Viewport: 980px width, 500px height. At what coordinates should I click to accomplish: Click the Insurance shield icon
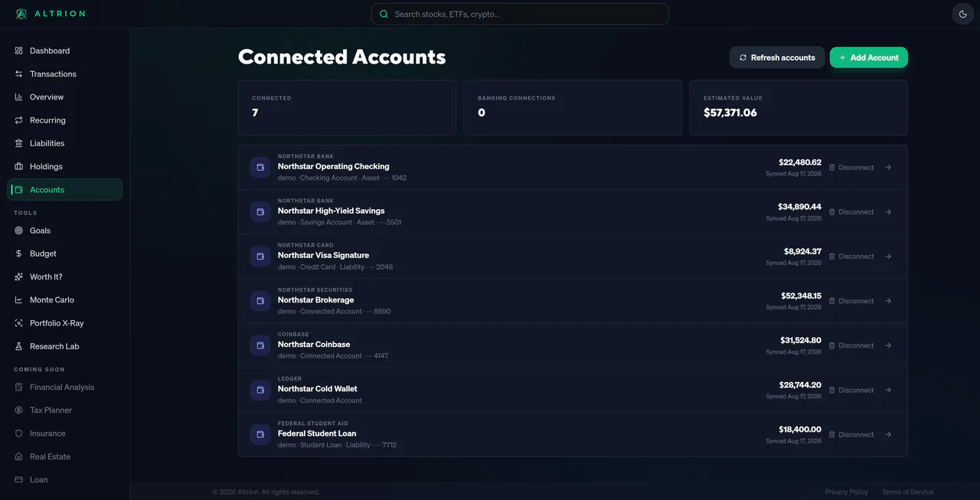19,433
